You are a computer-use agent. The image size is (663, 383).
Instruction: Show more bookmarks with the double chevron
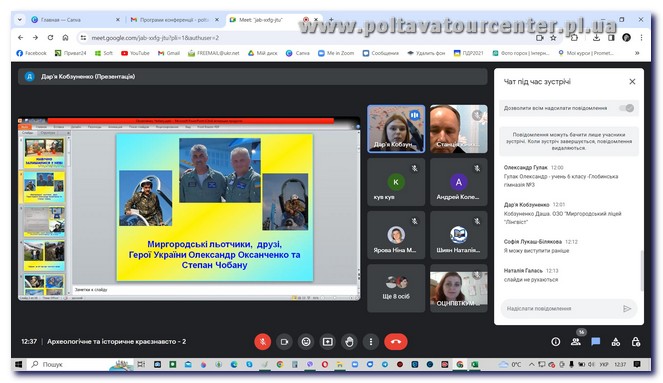pyautogui.click(x=637, y=53)
